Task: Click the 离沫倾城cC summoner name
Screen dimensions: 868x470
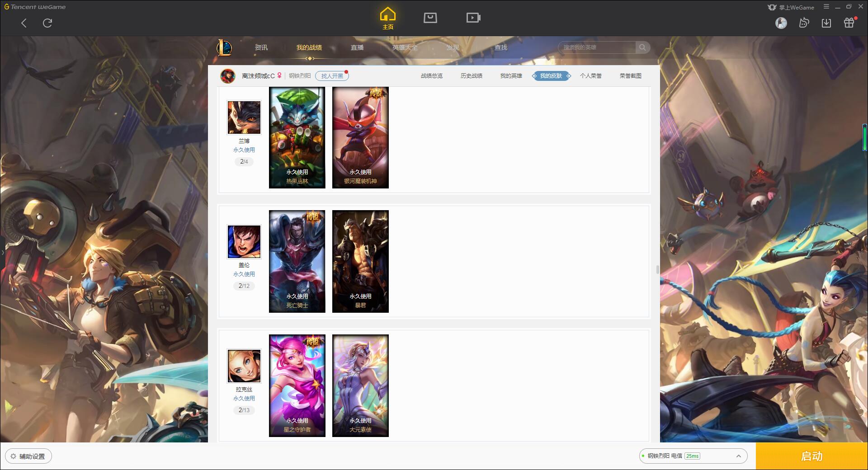Action: (258, 76)
